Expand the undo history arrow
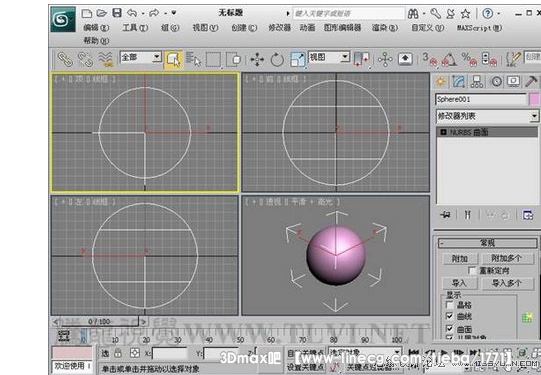541x375 pixels. (142, 14)
